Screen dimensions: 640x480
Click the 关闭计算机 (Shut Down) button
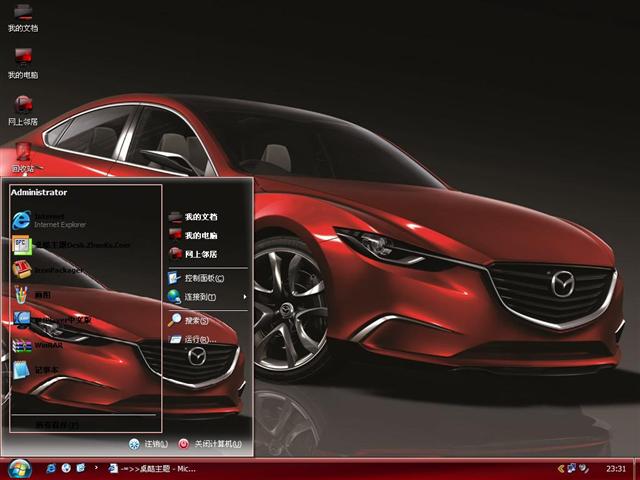[x=210, y=444]
